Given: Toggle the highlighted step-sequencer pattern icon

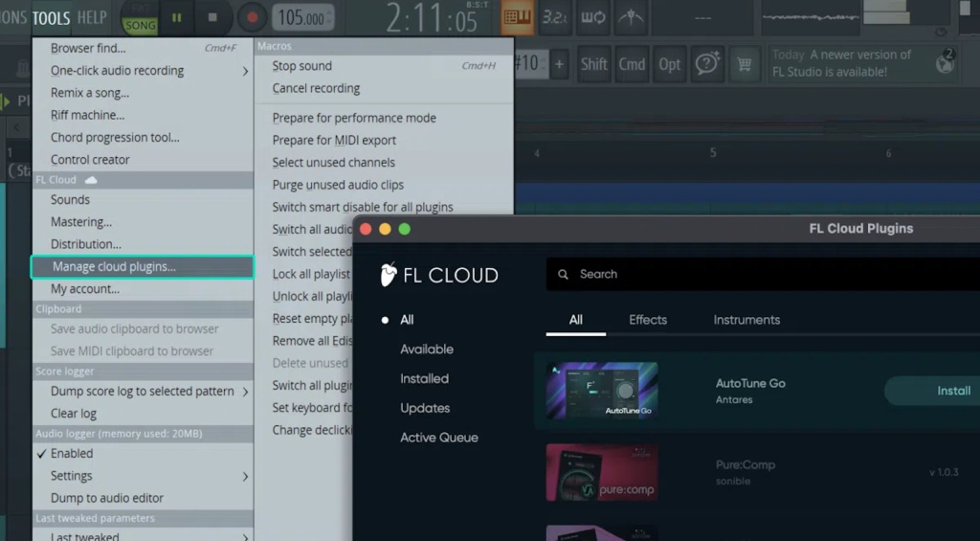Looking at the screenshot, I should (x=518, y=17).
